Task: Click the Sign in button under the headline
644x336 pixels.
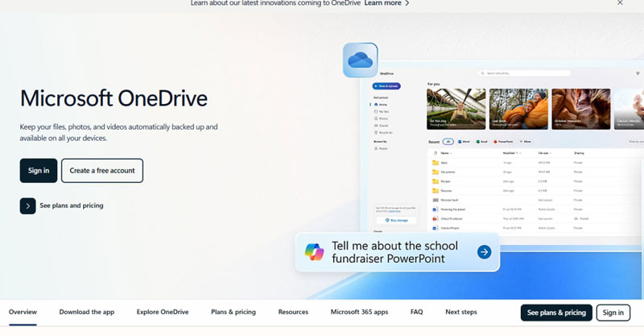Action: tap(39, 171)
